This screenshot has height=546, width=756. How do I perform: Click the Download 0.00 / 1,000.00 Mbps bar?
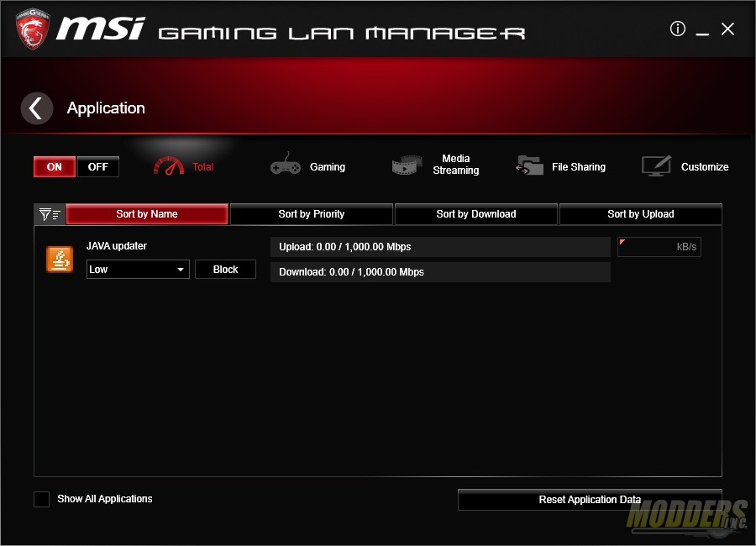click(440, 272)
